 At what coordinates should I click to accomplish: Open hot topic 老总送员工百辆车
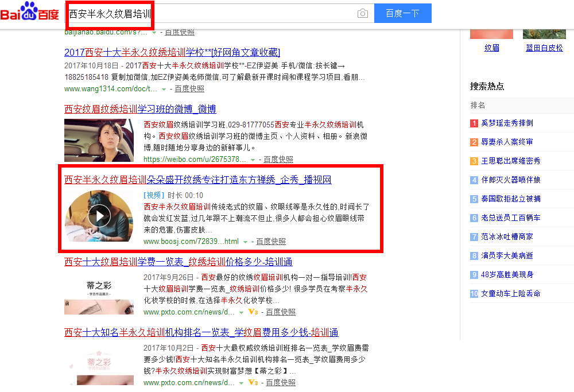tap(511, 218)
